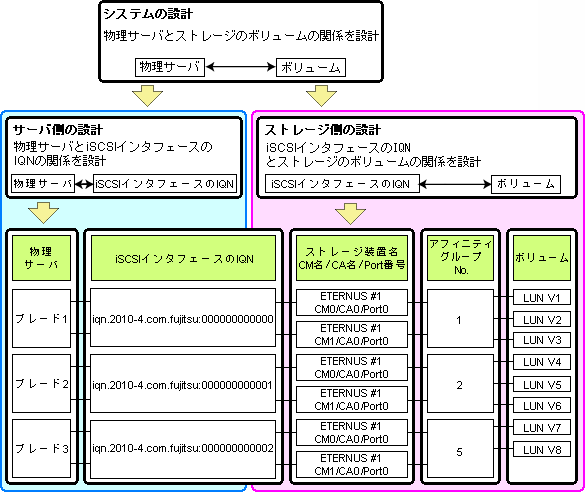
Task: Click the サーバ側の設計 heading
Action: [58, 130]
